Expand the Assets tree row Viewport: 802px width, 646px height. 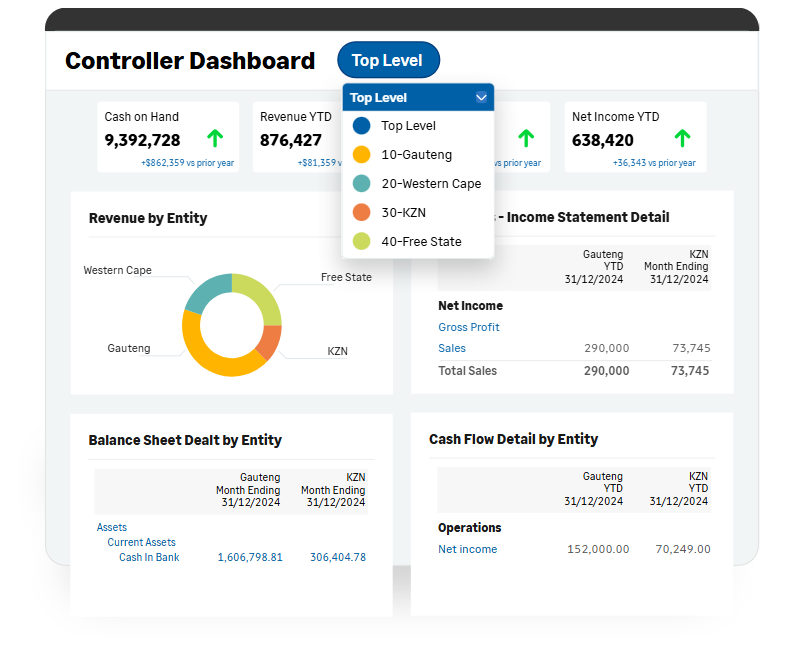pyautogui.click(x=112, y=527)
